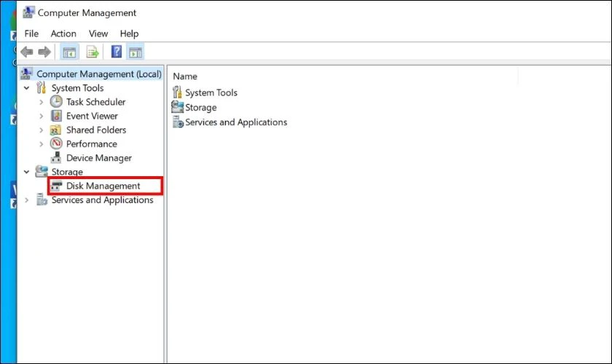
Task: Expand the Performance node
Action: (42, 144)
